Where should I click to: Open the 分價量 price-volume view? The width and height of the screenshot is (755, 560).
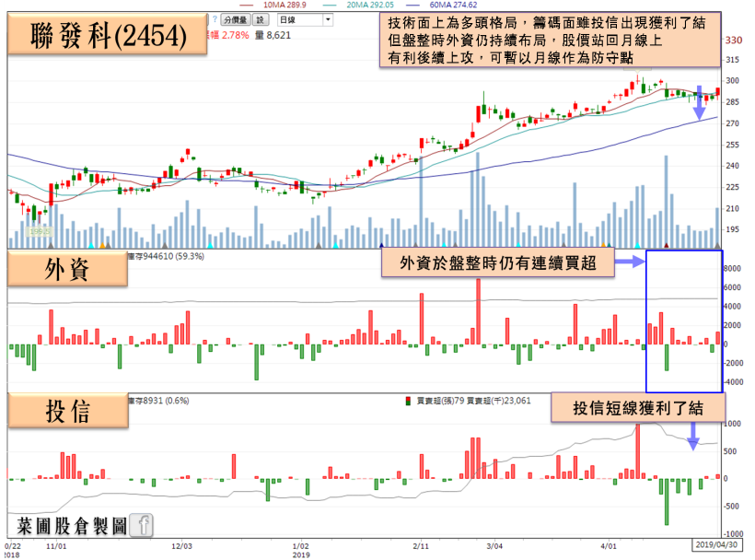tap(236, 19)
